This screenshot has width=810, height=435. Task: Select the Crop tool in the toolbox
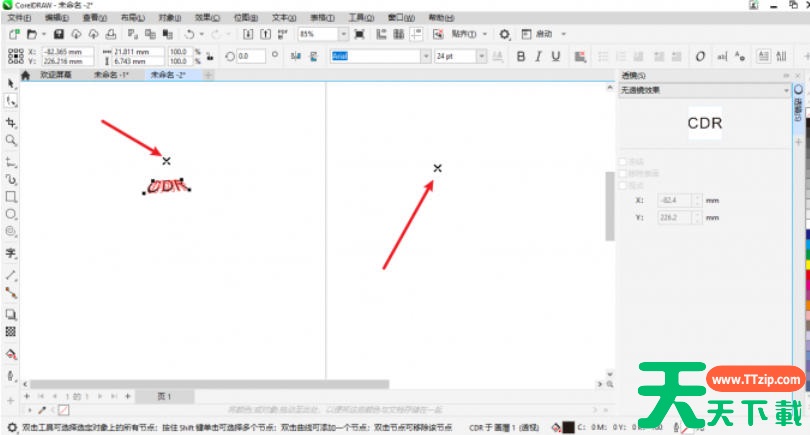[x=11, y=121]
